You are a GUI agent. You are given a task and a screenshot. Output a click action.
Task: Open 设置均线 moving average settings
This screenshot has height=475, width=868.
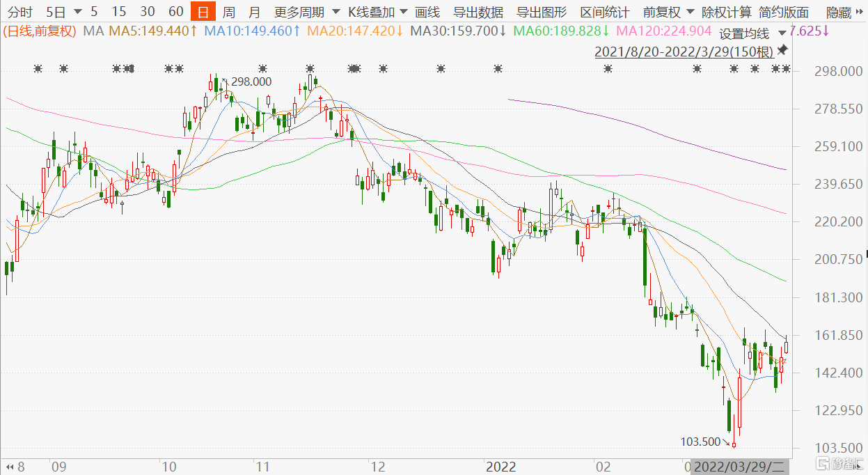coord(744,33)
